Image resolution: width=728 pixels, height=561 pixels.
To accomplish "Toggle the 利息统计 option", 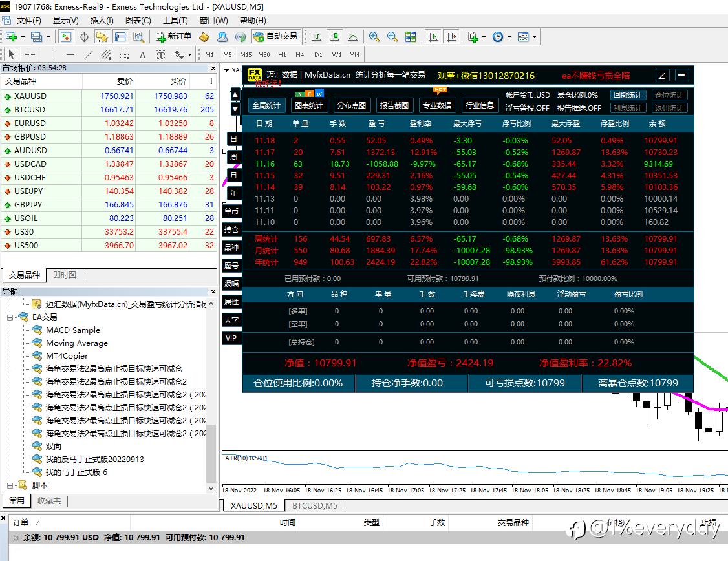I will pos(627,108).
